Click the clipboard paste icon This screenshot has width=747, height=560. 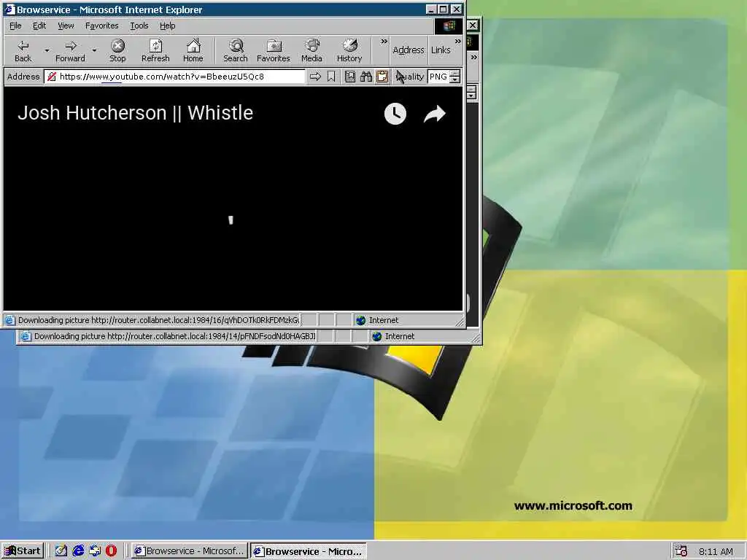tap(382, 76)
